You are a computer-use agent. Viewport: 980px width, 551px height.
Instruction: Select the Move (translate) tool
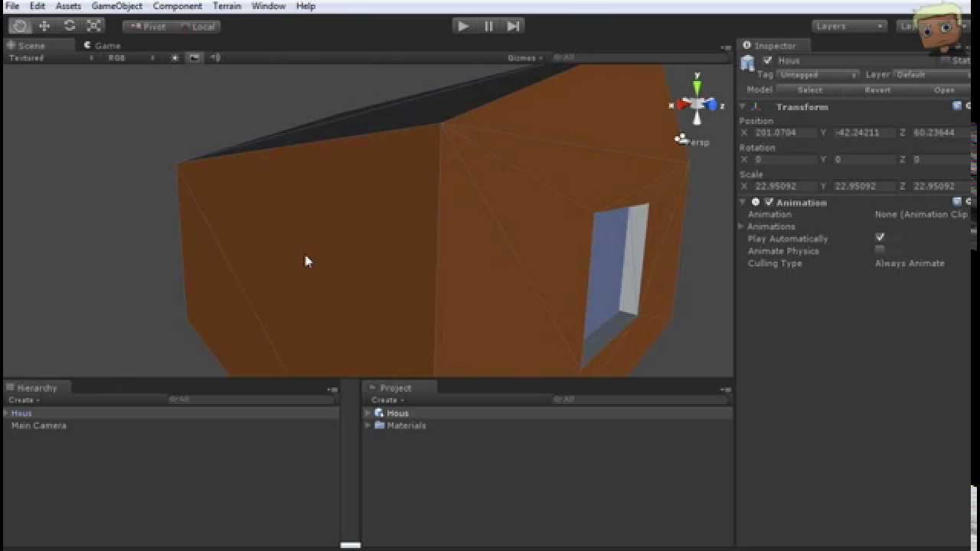point(44,26)
